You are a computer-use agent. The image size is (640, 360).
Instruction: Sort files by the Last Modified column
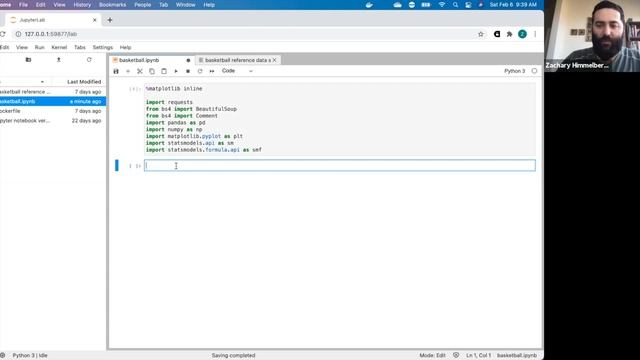pos(84,82)
